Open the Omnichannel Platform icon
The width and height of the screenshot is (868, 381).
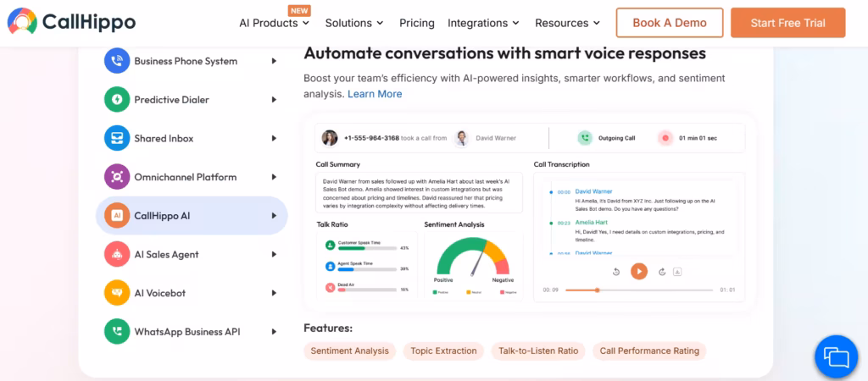point(117,177)
